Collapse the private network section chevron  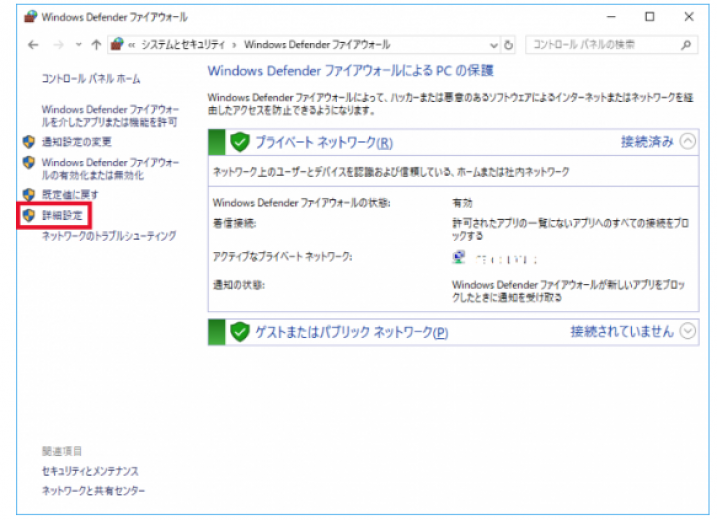coord(688,141)
